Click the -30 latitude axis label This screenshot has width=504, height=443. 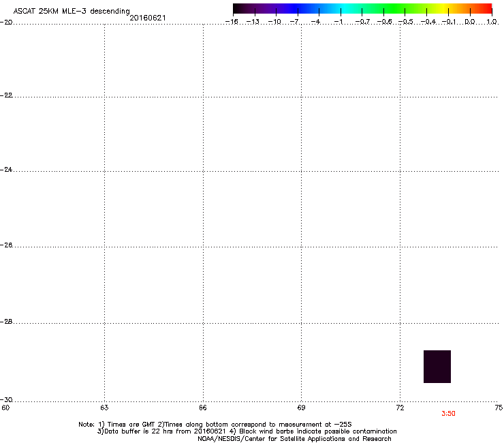coord(6,400)
